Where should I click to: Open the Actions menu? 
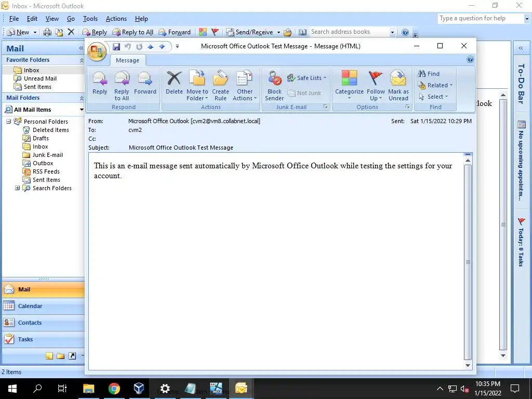116,19
